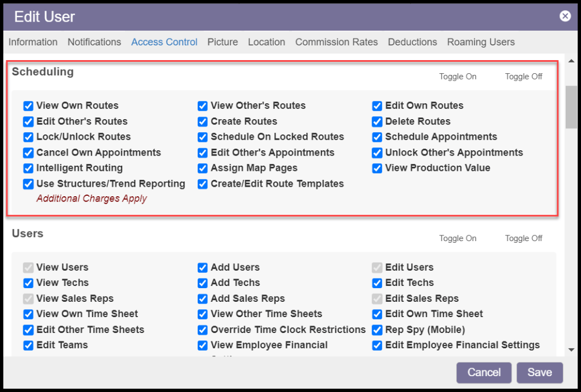
Task: Uncheck the Delete Routes permission
Action: point(377,121)
